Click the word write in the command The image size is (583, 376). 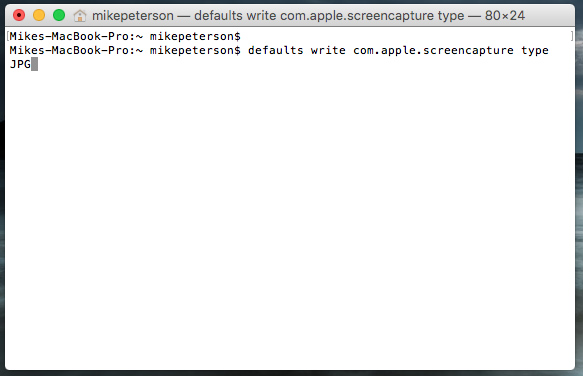click(x=328, y=50)
